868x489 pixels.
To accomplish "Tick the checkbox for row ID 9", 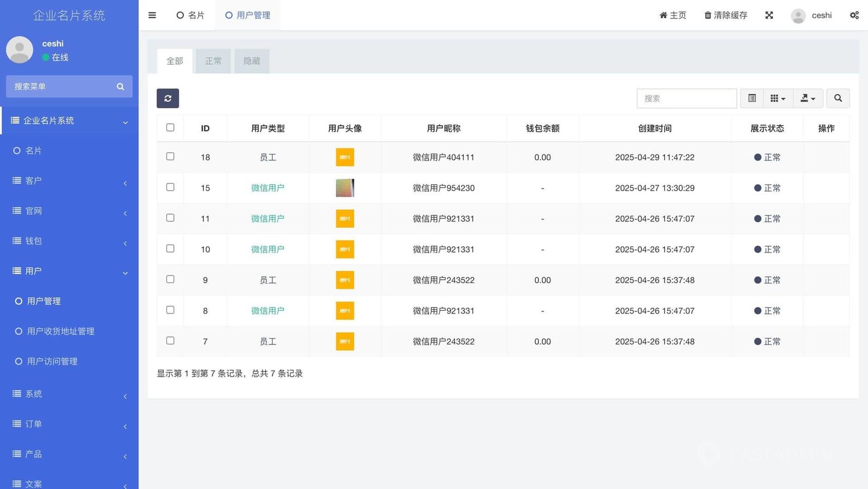I will pyautogui.click(x=170, y=279).
